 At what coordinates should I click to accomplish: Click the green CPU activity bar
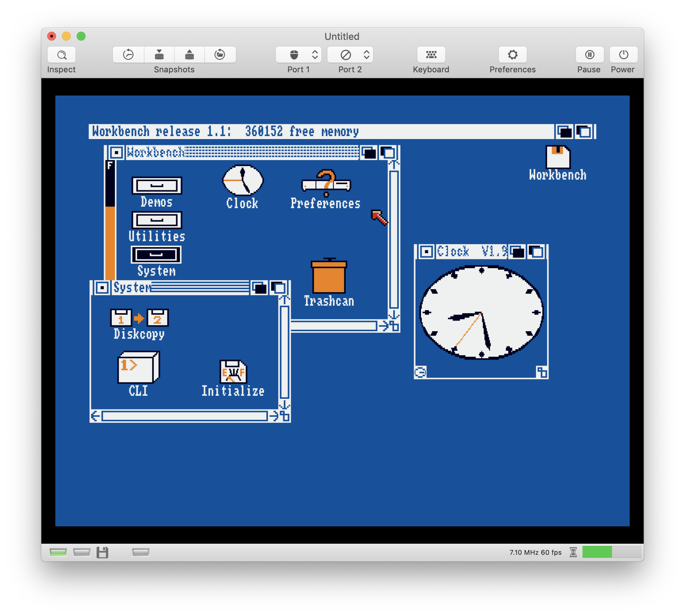pyautogui.click(x=597, y=552)
